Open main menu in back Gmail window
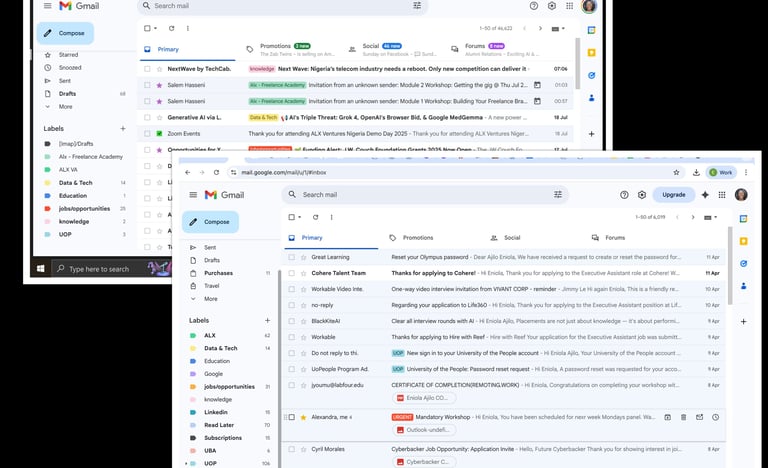The width and height of the screenshot is (768, 468). click(x=48, y=6)
